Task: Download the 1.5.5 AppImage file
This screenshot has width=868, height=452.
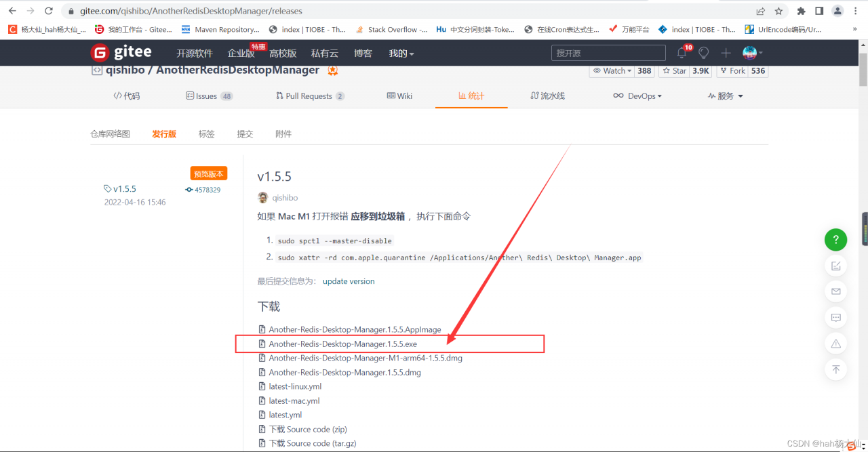Action: [355, 330]
